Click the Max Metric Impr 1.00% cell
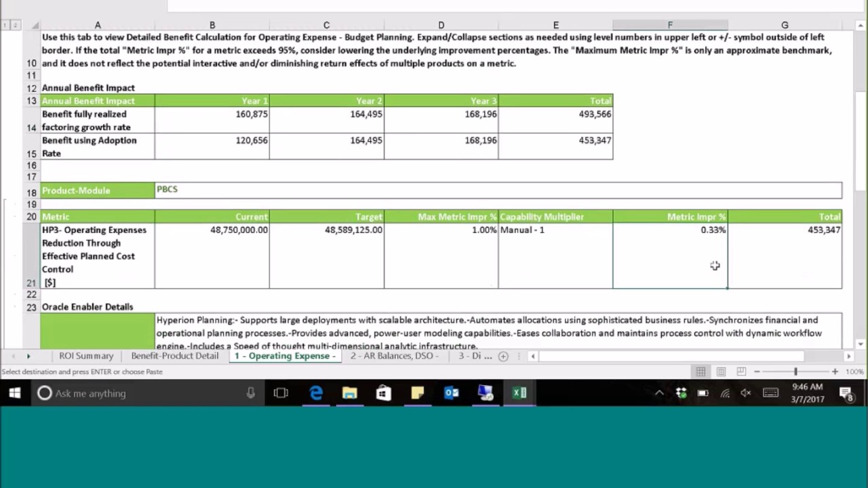The height and width of the screenshot is (488, 868). tap(441, 256)
